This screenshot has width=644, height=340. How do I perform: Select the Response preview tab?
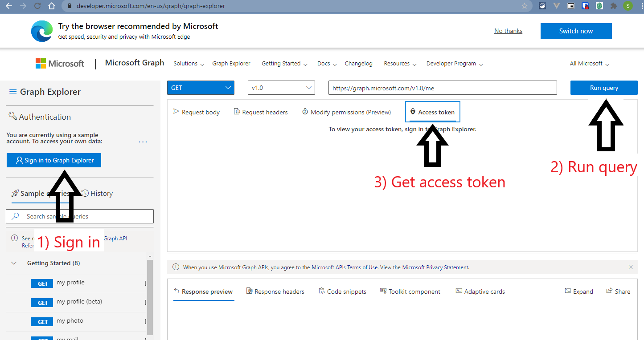pyautogui.click(x=203, y=291)
